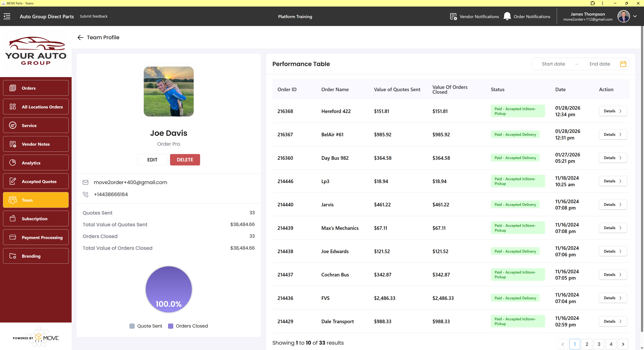
Task: Open the Submit feedback link
Action: click(x=94, y=16)
